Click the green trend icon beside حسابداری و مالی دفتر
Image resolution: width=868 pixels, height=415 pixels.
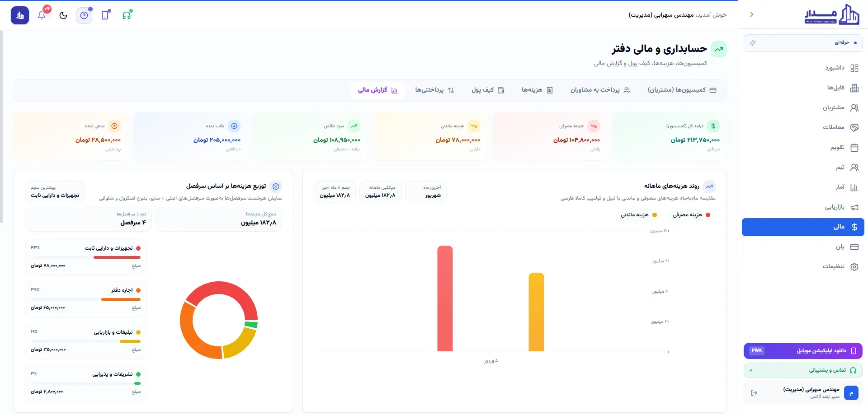click(719, 49)
